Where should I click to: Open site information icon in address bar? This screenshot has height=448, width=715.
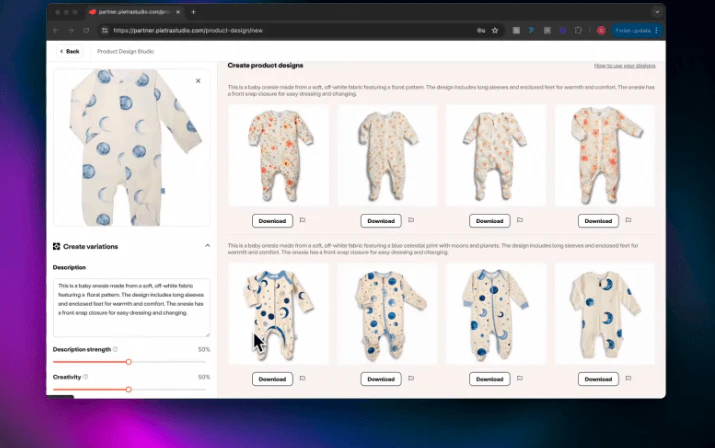pyautogui.click(x=105, y=31)
